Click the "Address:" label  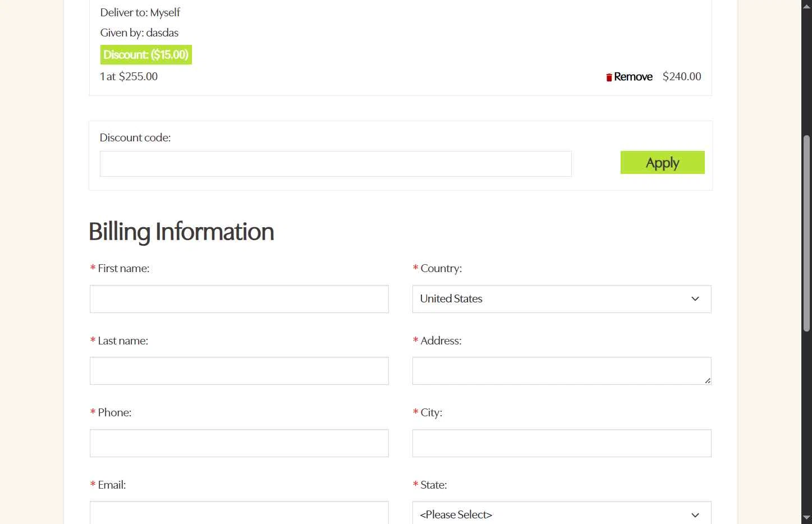pos(441,341)
